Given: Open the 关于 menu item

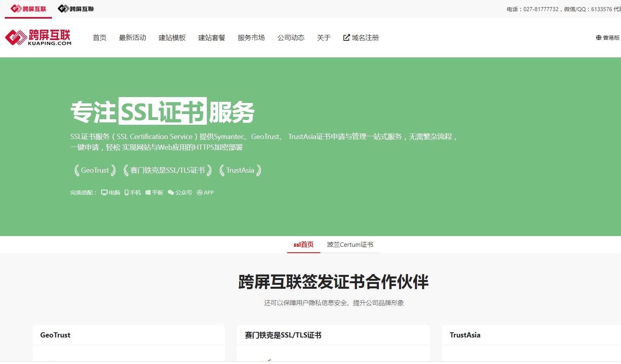Looking at the screenshot, I should (324, 38).
